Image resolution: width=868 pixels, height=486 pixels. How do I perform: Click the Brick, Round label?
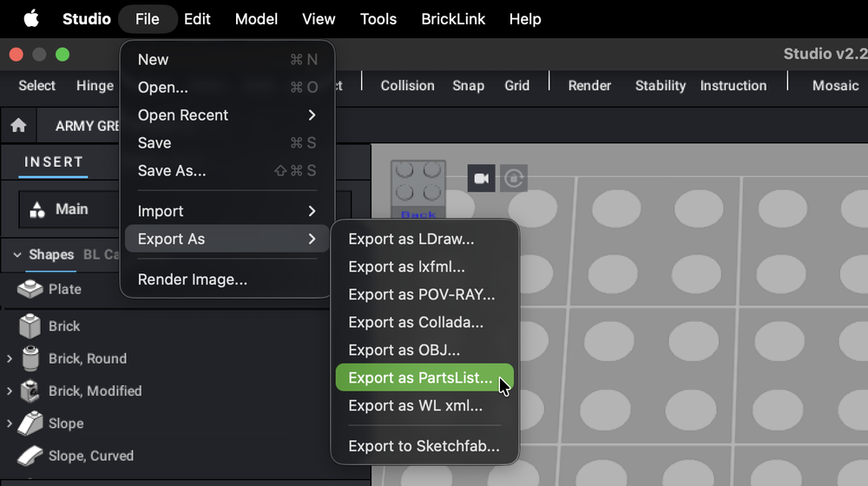(88, 358)
